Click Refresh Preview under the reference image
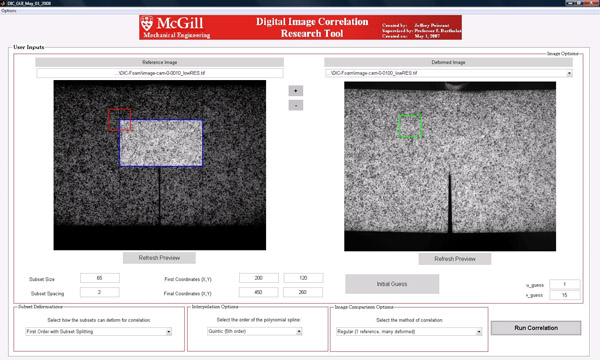This screenshot has height=360, width=600. tap(159, 258)
